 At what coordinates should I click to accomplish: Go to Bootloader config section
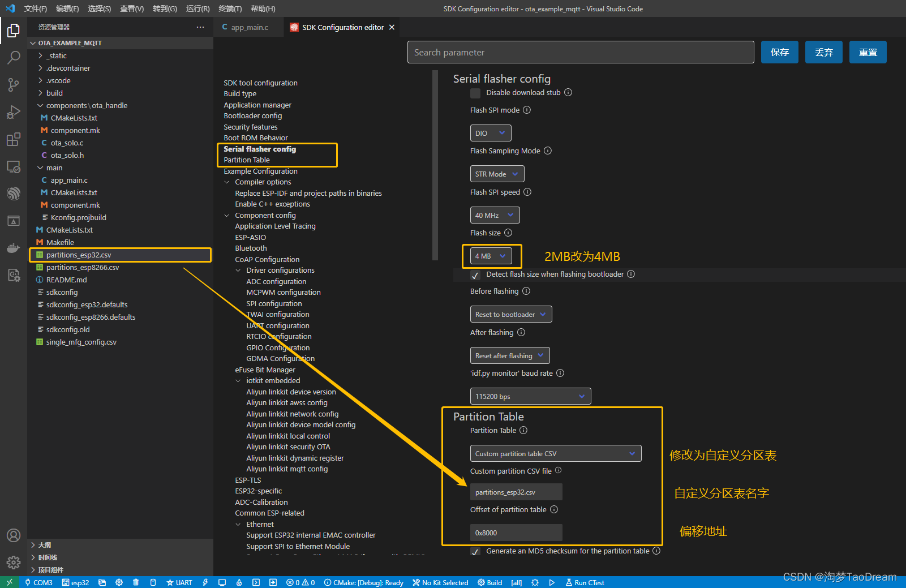[x=253, y=116]
